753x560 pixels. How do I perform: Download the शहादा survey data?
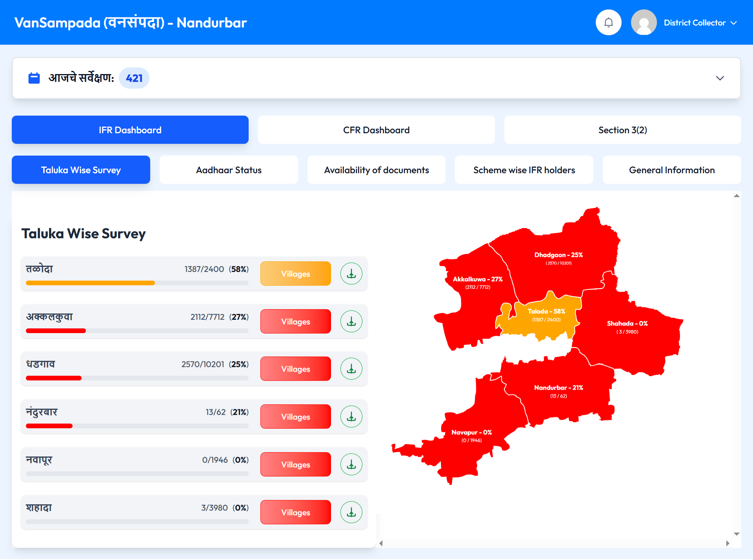(351, 512)
